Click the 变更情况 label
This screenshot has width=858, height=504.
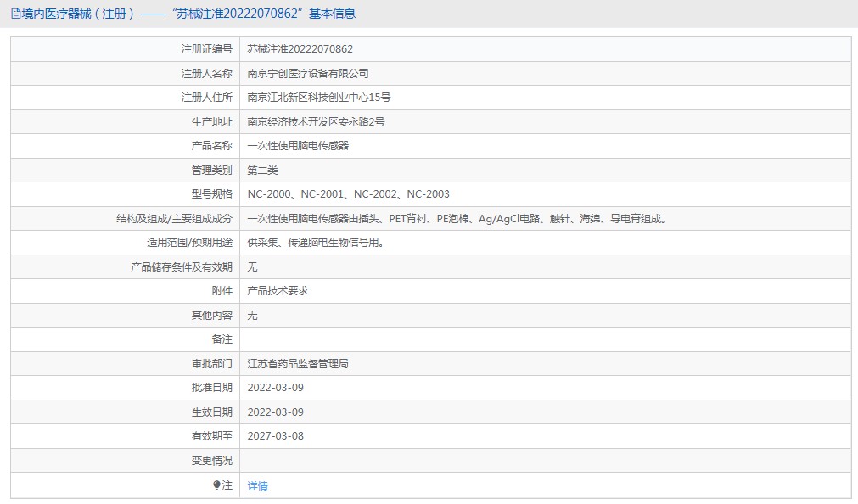pos(212,461)
